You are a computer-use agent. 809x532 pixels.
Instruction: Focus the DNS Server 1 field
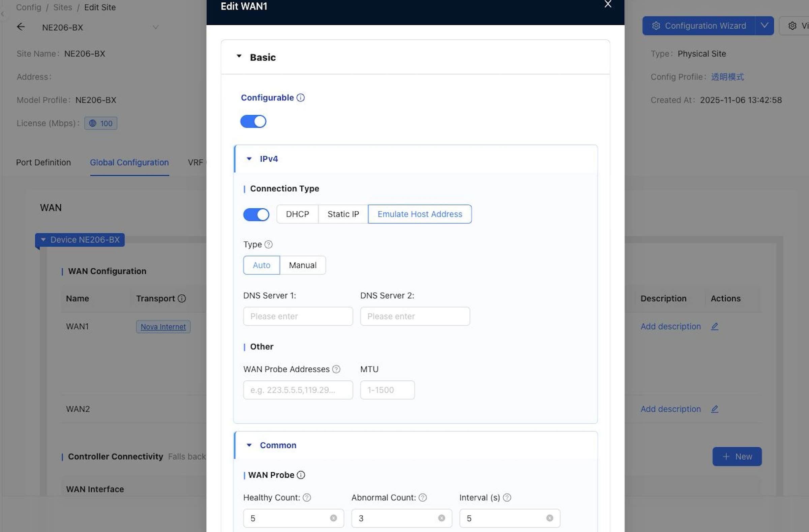[298, 317]
